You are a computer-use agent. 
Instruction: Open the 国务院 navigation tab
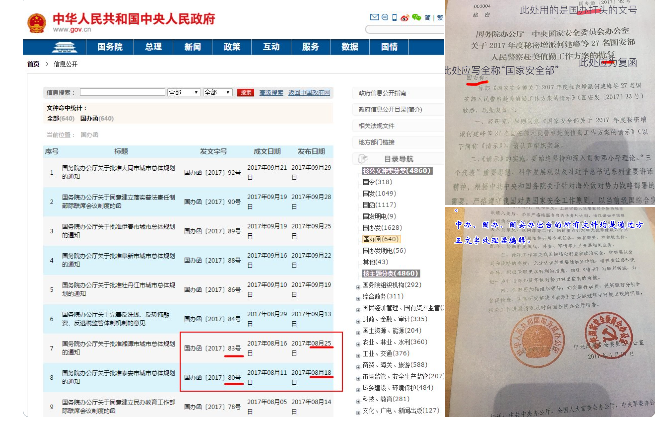(110, 47)
